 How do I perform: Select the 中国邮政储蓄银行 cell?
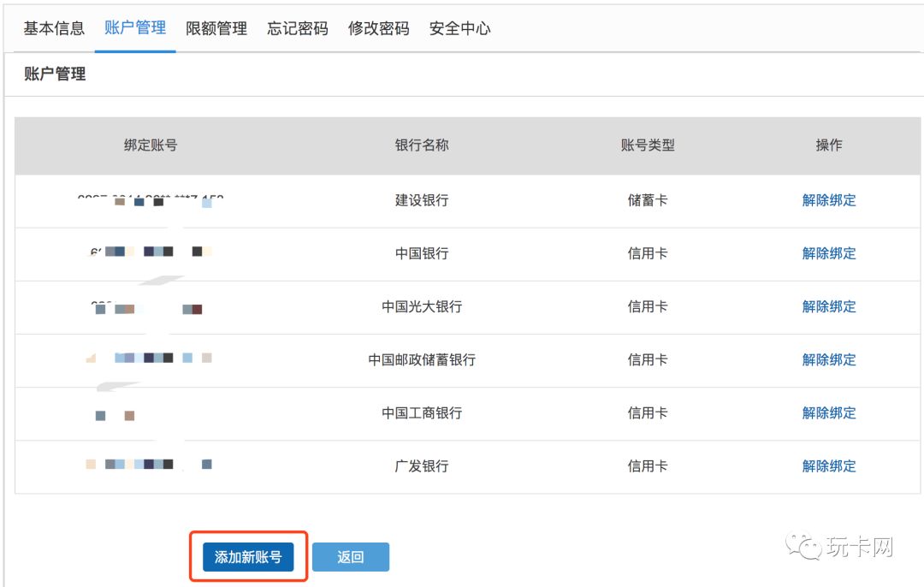[422, 359]
